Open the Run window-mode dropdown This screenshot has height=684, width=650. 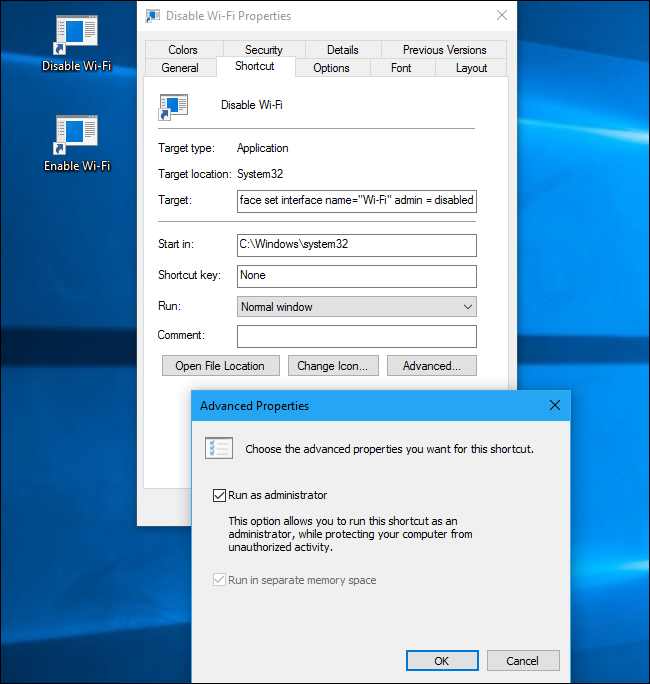356,307
